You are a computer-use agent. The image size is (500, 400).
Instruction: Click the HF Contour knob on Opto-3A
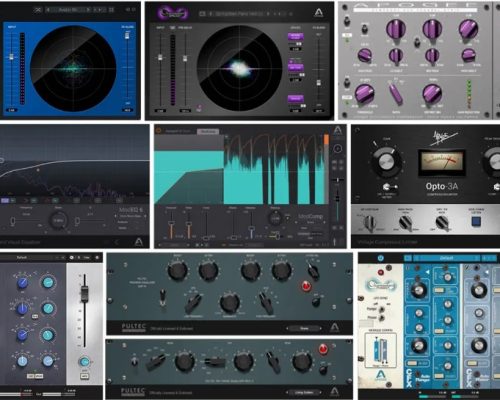(x=369, y=222)
